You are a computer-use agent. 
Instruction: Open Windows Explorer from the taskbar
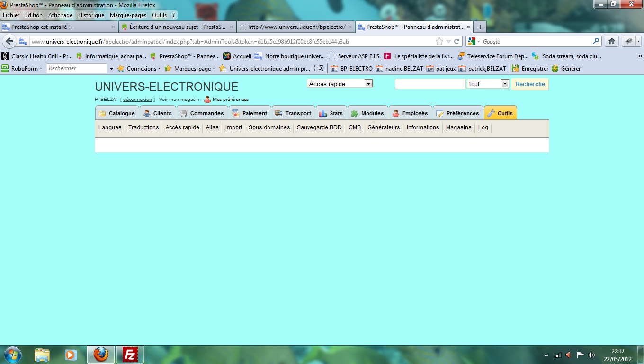(x=42, y=355)
